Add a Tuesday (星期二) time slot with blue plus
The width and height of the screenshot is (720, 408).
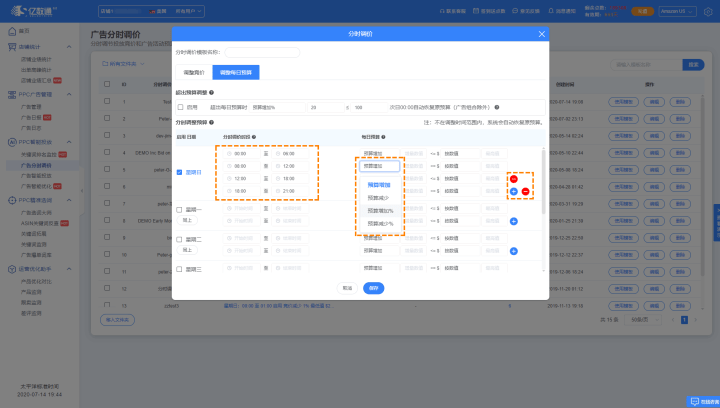(x=514, y=251)
